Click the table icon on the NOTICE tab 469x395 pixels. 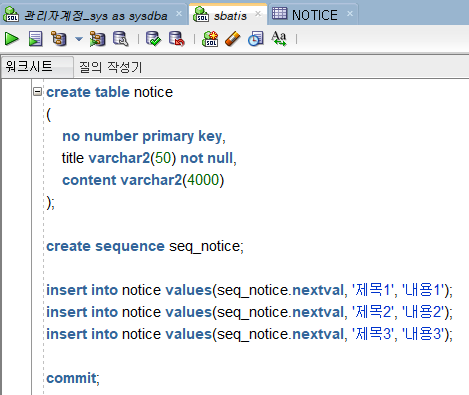pyautogui.click(x=279, y=13)
